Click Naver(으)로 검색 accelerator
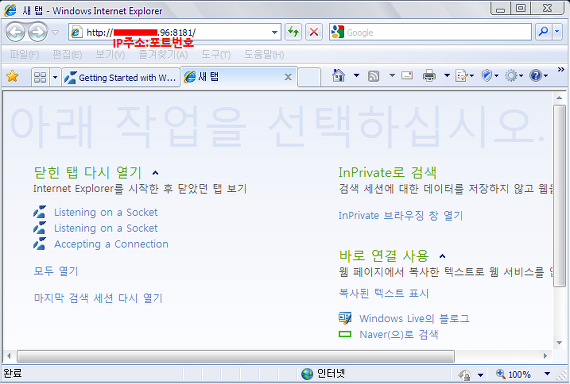570x384 pixels. coord(398,335)
